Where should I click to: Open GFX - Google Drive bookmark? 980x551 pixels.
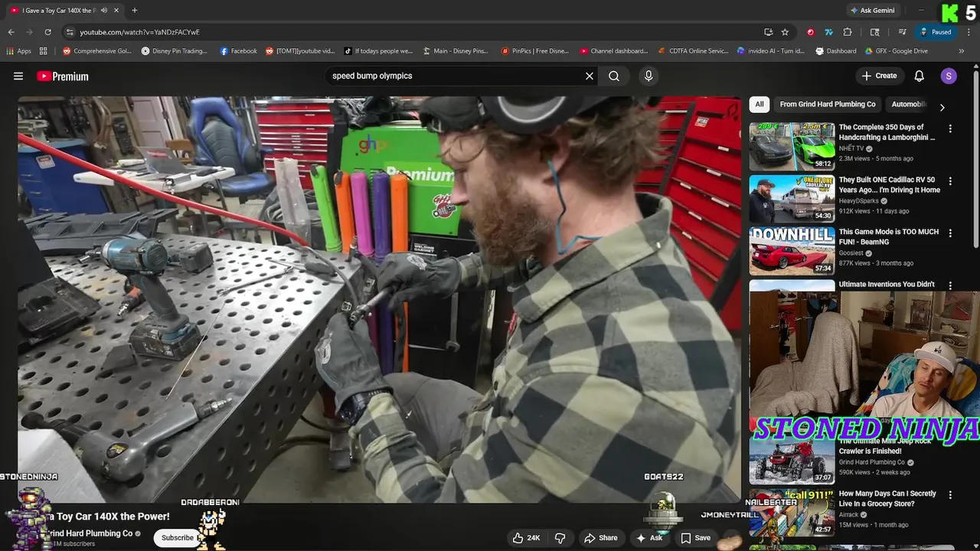point(897,51)
